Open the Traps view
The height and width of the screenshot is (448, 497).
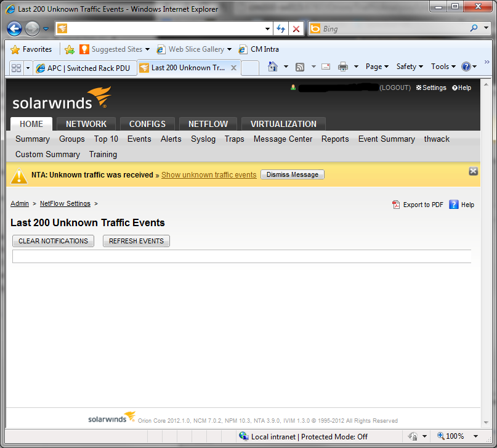[x=234, y=139]
